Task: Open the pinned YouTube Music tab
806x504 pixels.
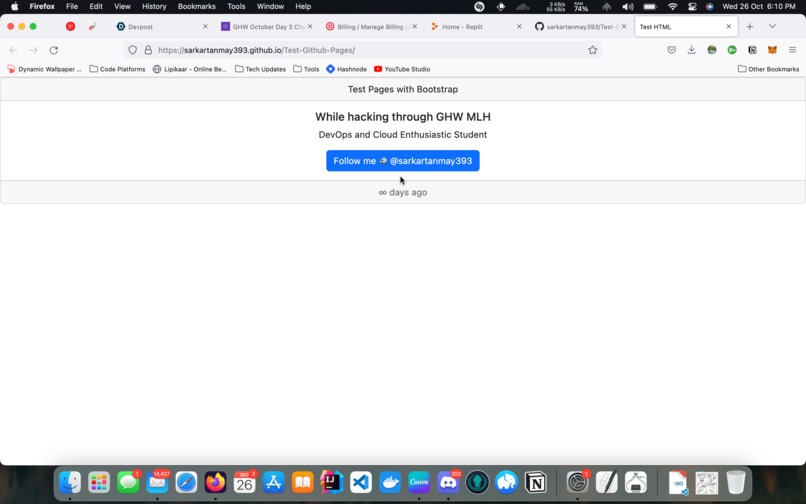Action: 70,26
